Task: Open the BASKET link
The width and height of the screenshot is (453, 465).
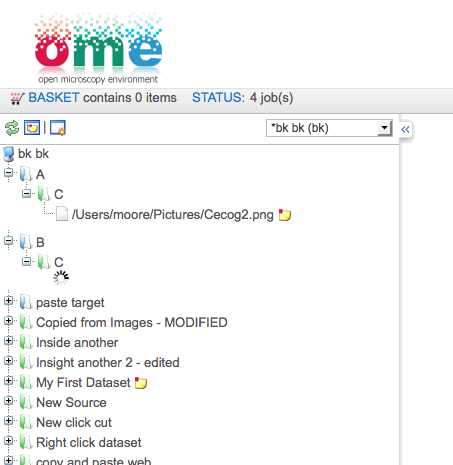Action: pyautogui.click(x=54, y=98)
